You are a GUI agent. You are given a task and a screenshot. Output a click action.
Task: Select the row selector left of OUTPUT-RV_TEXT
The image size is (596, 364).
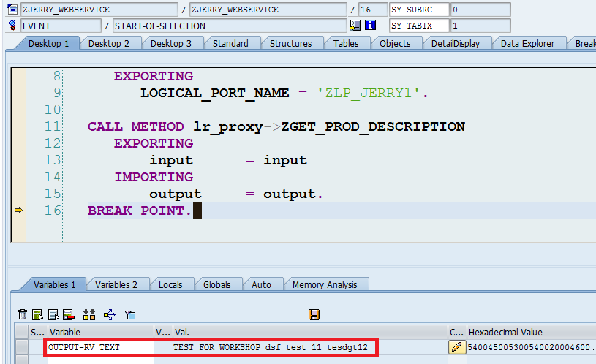(22, 347)
